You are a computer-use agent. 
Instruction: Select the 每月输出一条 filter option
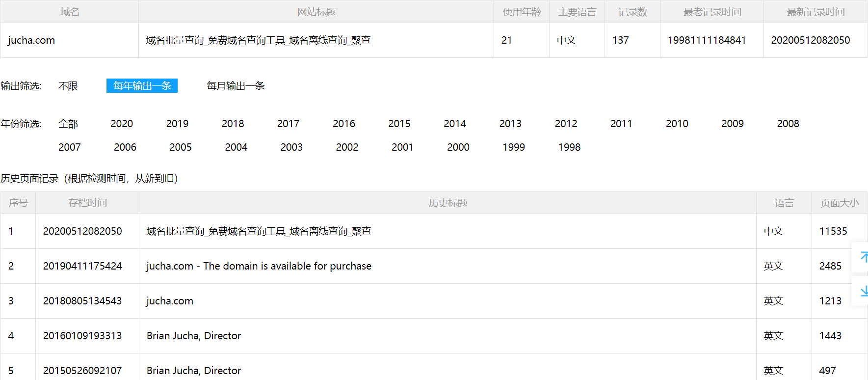coord(236,86)
